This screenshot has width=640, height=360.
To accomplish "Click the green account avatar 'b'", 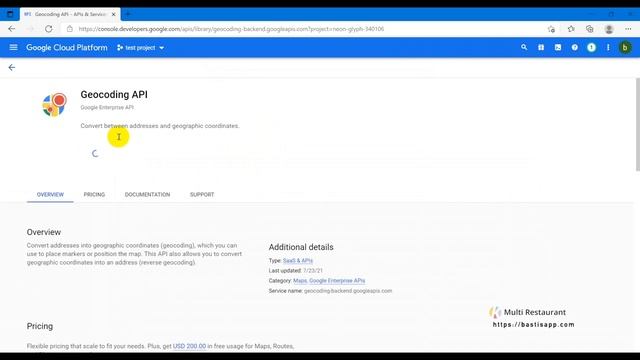I will [x=624, y=47].
